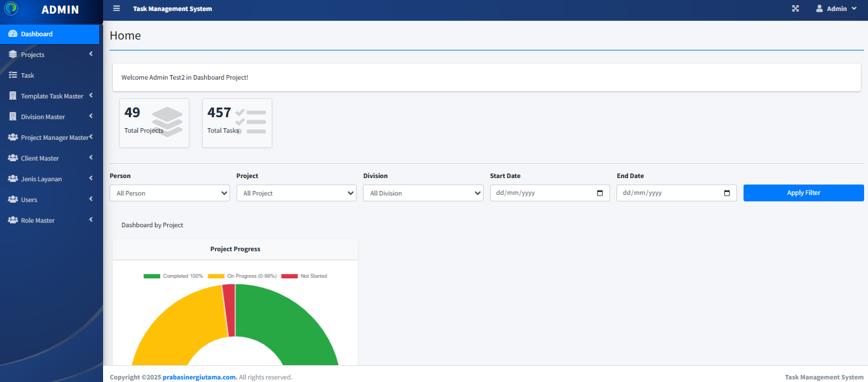Click the Users people icon in sidebar
868x382 pixels.
(x=13, y=199)
